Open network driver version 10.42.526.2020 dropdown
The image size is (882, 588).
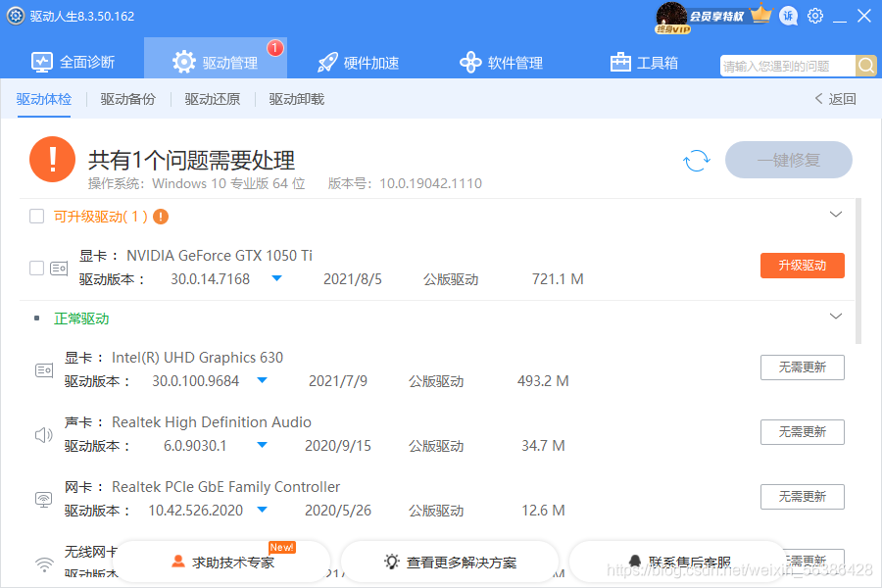click(262, 510)
